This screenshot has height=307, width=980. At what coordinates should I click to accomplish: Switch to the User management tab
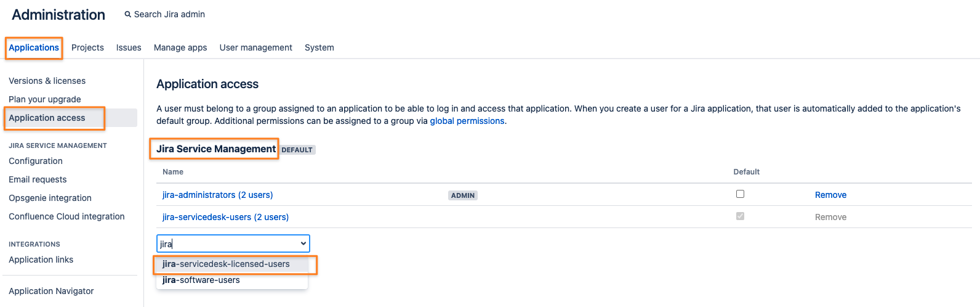click(x=255, y=47)
